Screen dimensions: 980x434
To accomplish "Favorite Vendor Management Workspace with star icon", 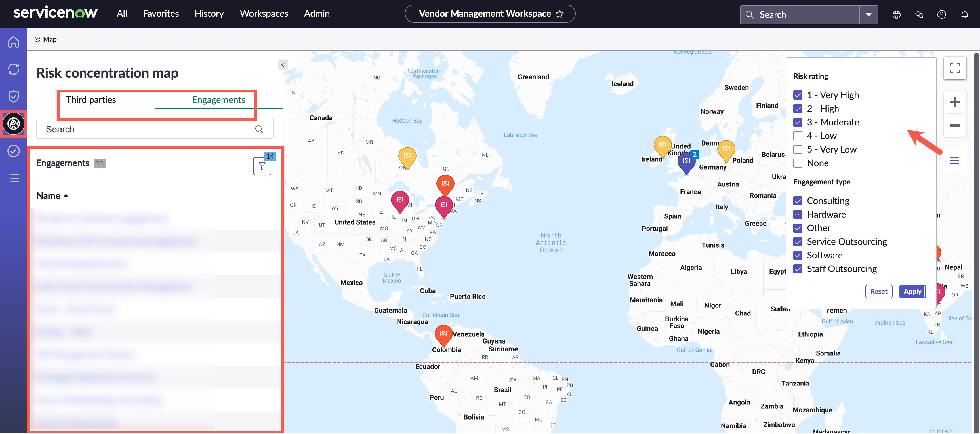I will (560, 14).
